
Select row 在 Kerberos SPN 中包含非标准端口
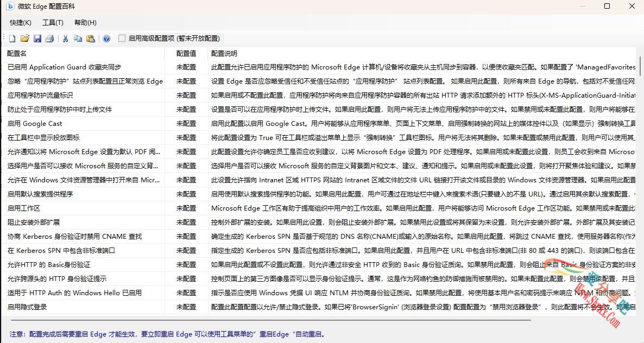319,251
